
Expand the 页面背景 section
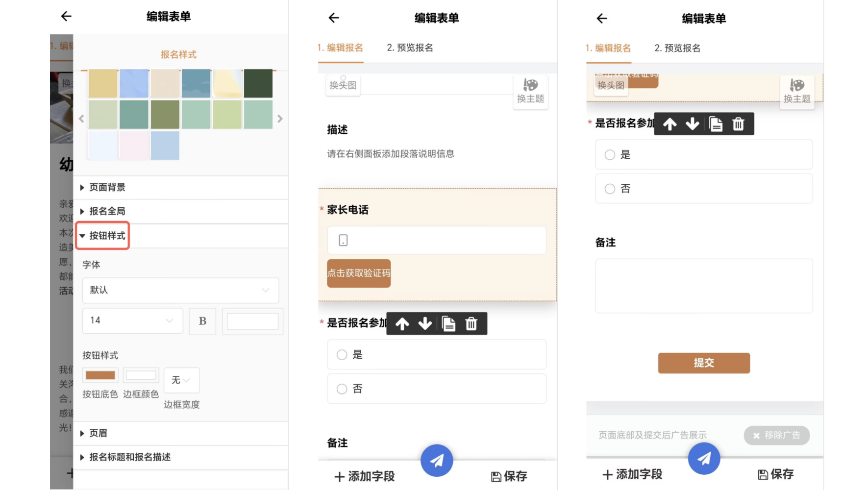[x=107, y=187]
